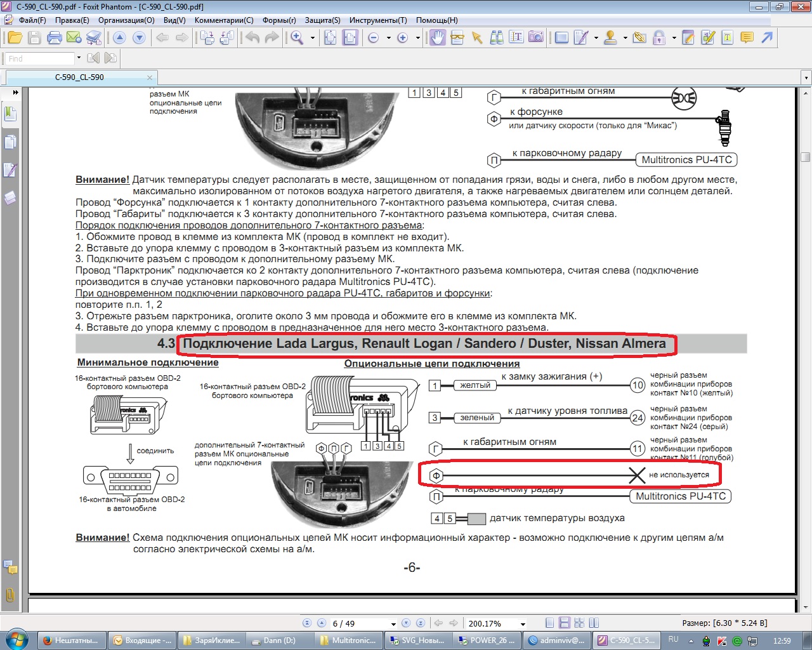812x650 pixels.
Task: Select the C-590_CL-590 document tab
Action: click(x=80, y=77)
